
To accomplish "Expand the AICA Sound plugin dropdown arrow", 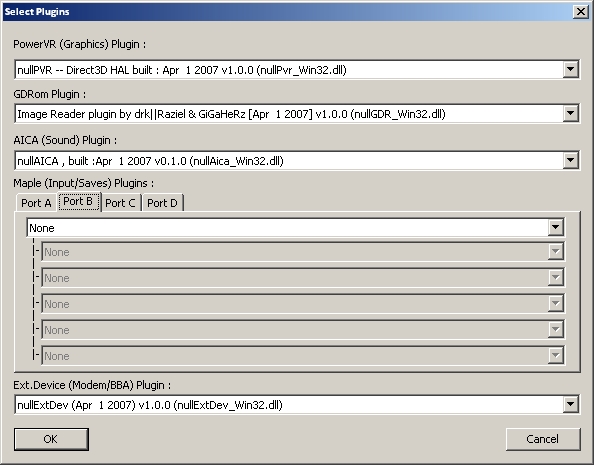I will click(570, 161).
